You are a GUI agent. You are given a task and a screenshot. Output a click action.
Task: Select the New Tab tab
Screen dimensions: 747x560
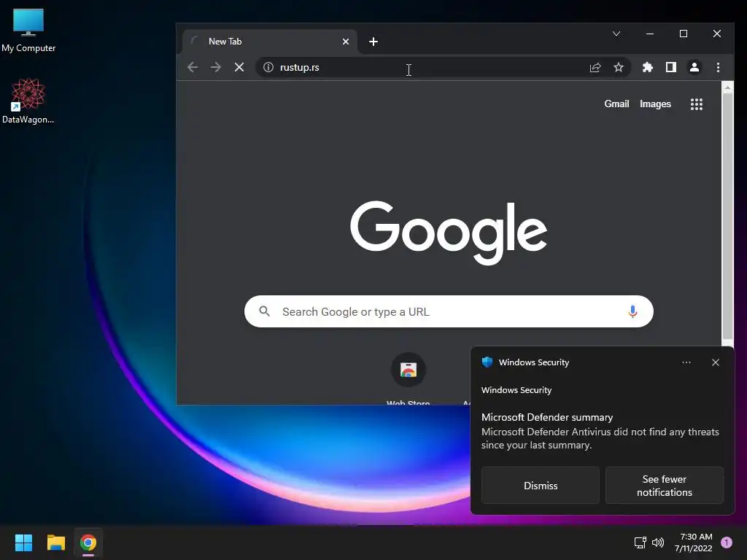269,42
